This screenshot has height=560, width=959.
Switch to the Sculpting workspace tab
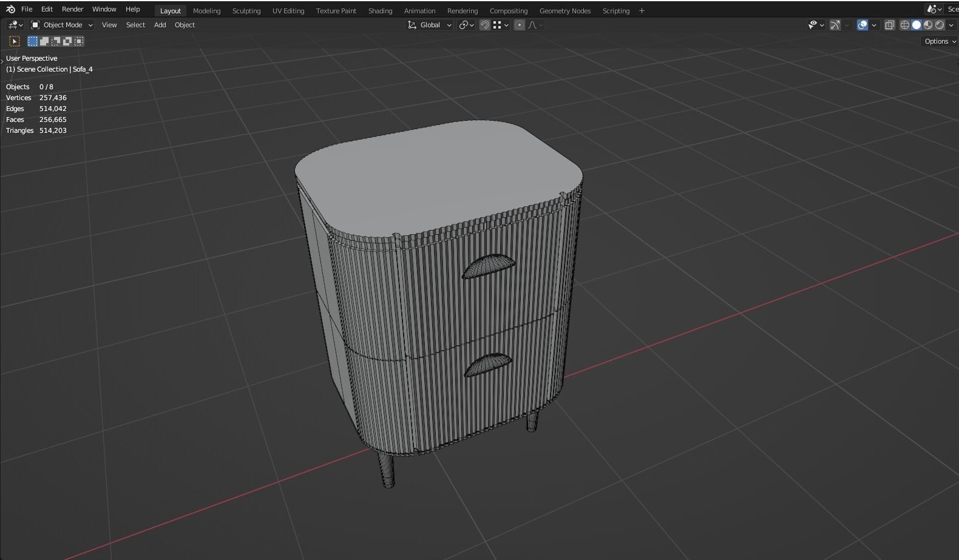[x=246, y=11]
